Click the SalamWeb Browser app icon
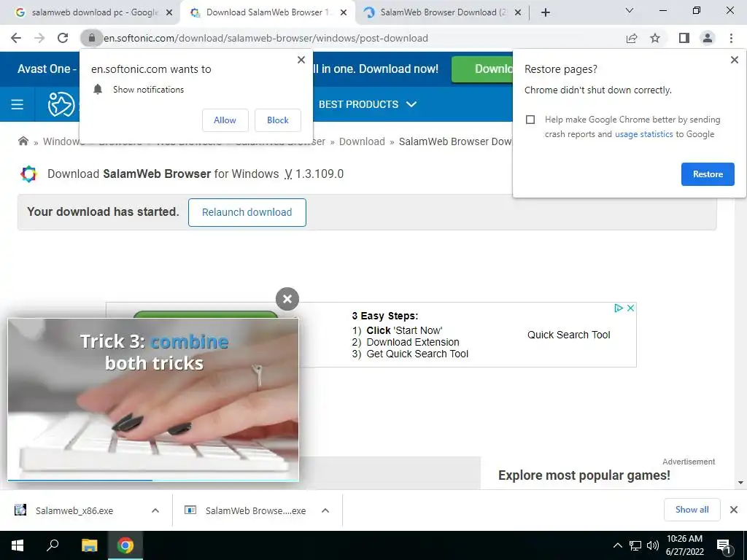The width and height of the screenshot is (747, 560). coord(28,174)
